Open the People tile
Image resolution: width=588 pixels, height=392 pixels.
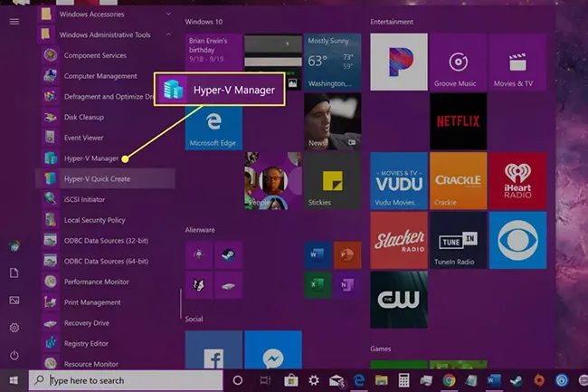coord(273,181)
